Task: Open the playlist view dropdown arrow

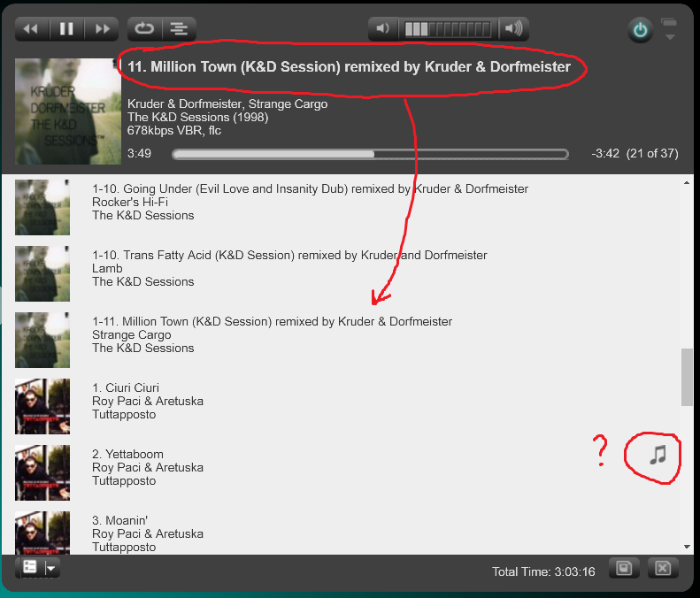Action: click(x=51, y=568)
